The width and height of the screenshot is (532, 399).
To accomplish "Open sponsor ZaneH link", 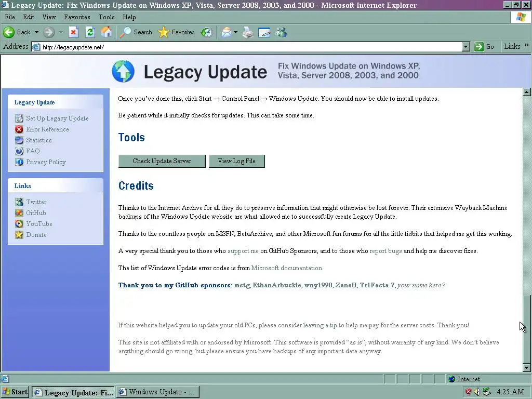I will click(x=346, y=285).
